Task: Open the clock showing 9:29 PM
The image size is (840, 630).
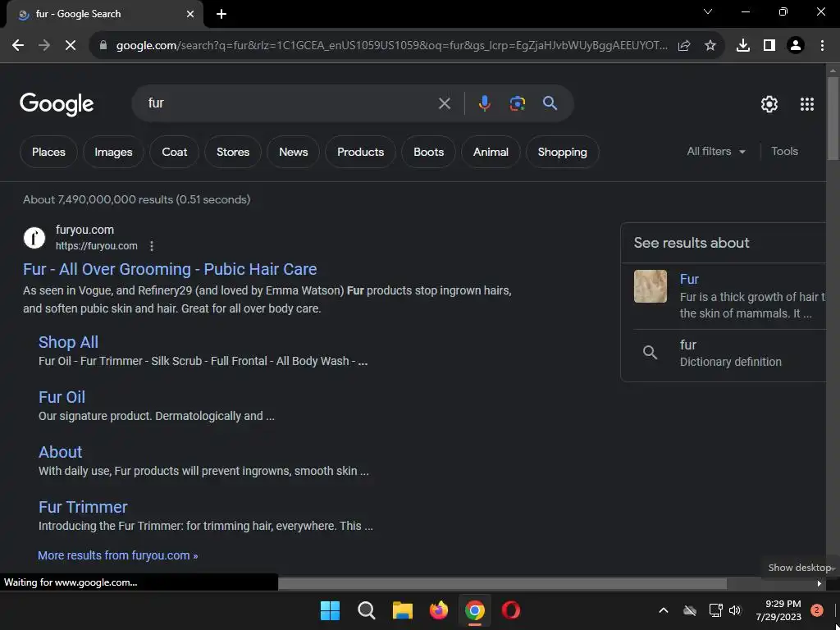Action: click(x=778, y=610)
